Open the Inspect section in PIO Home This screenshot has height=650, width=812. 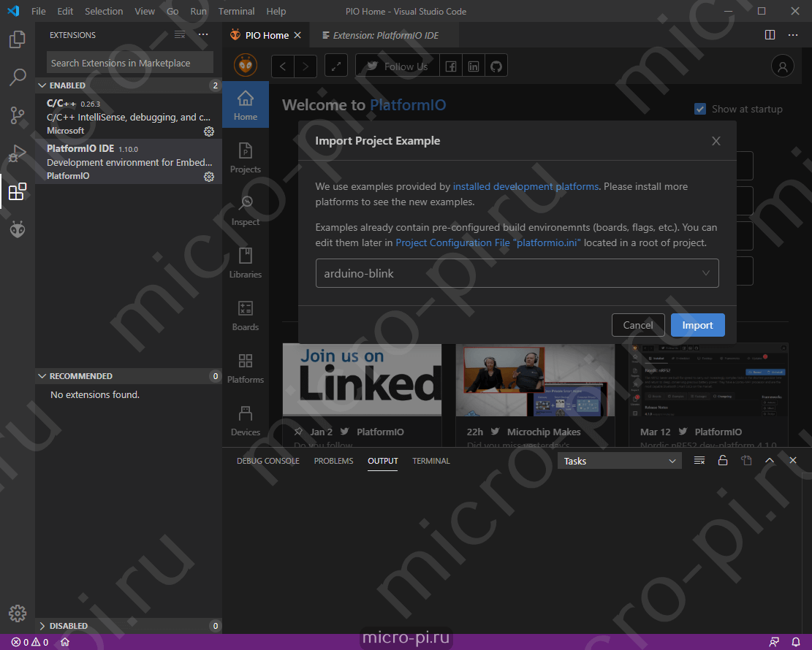pos(245,210)
